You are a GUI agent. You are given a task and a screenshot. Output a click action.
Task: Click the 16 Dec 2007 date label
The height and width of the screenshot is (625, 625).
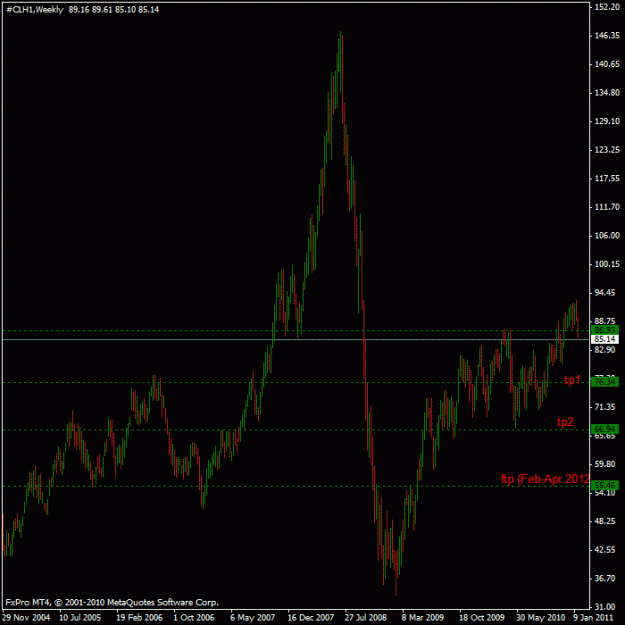[x=311, y=618]
